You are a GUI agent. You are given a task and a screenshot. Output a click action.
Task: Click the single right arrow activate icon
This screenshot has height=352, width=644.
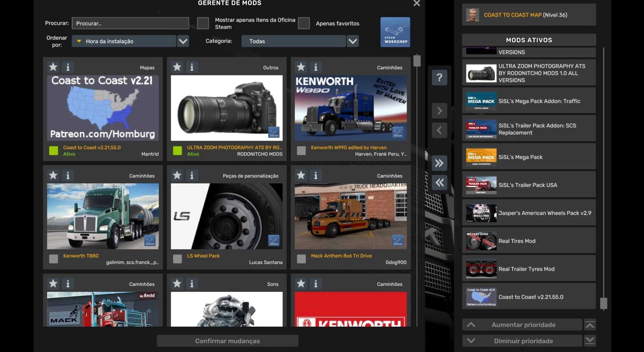tap(439, 111)
